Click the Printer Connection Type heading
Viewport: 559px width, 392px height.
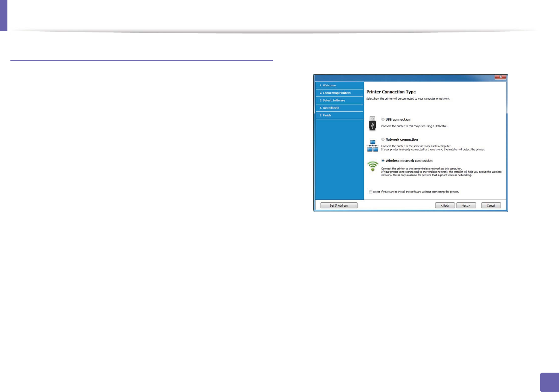(x=391, y=92)
